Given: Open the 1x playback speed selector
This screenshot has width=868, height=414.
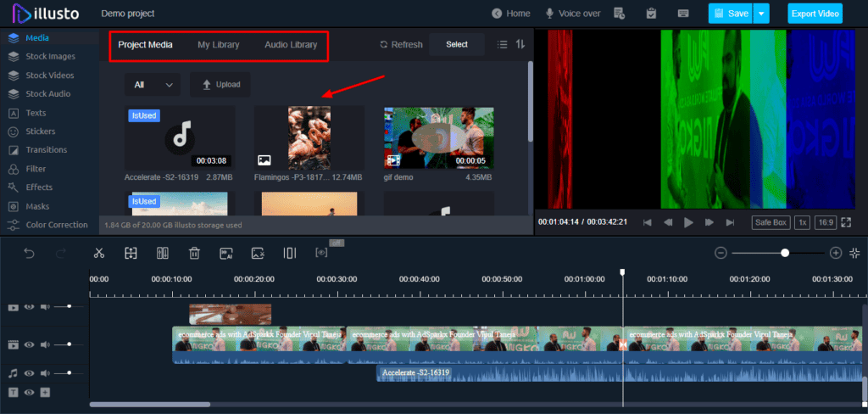Looking at the screenshot, I should pos(802,222).
